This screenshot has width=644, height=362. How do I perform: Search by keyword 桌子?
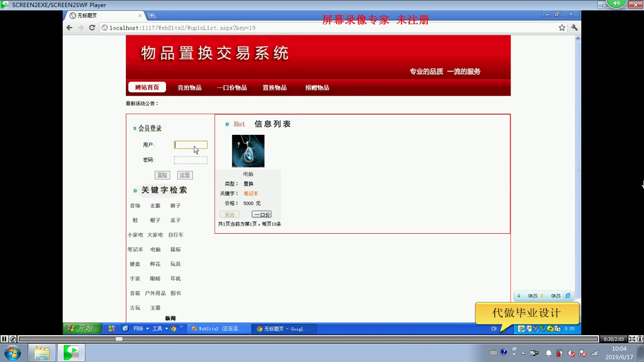(175, 220)
